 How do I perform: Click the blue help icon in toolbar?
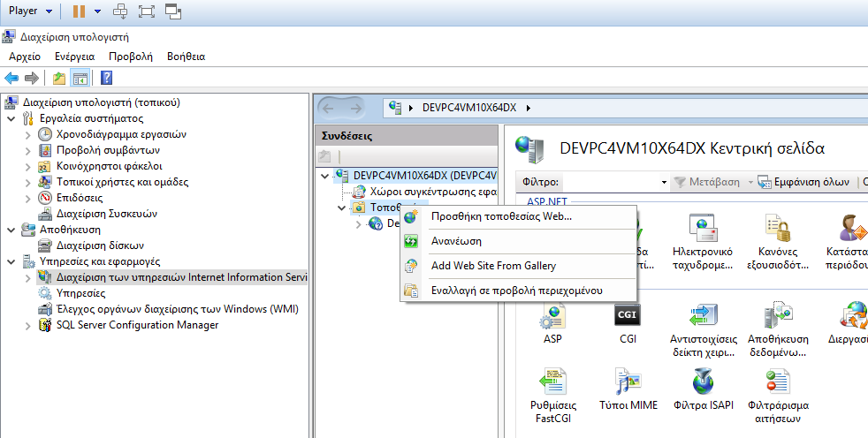[x=106, y=78]
